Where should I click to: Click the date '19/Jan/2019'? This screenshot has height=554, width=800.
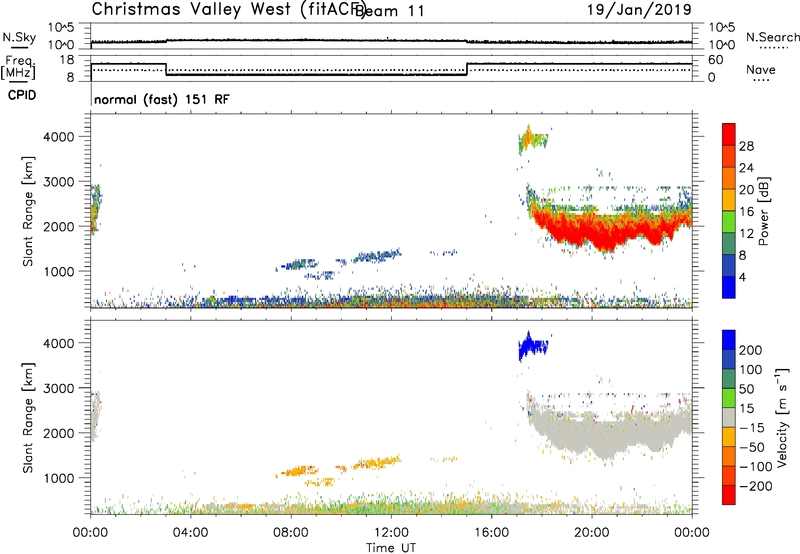coord(639,9)
